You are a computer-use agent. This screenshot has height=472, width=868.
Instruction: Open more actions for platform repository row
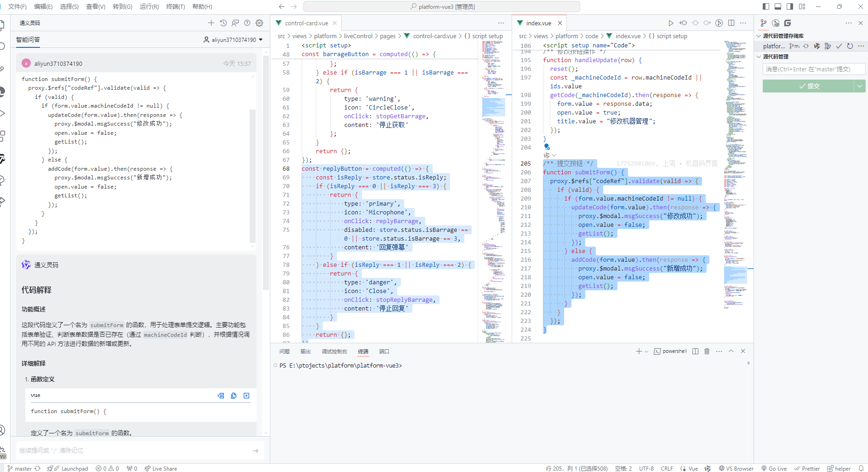point(861,46)
